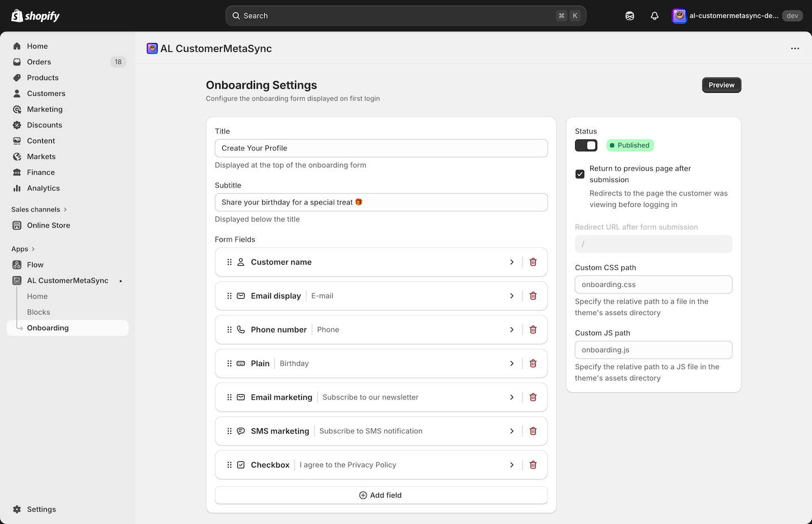Expand the Customer name field
This screenshot has height=524, width=812.
pyautogui.click(x=511, y=262)
